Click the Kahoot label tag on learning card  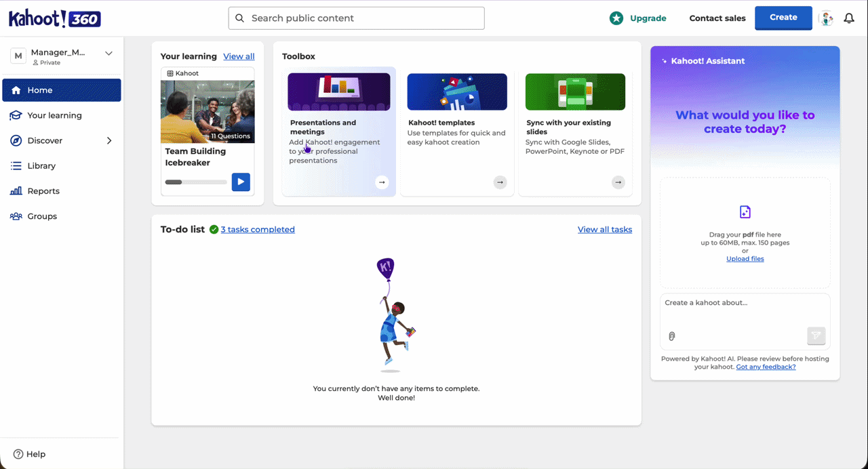[183, 73]
